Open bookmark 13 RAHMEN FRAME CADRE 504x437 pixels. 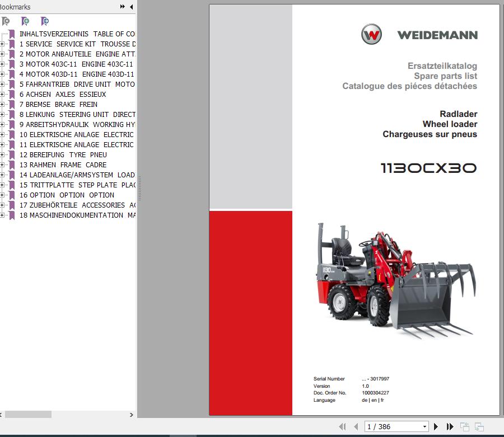tap(63, 165)
